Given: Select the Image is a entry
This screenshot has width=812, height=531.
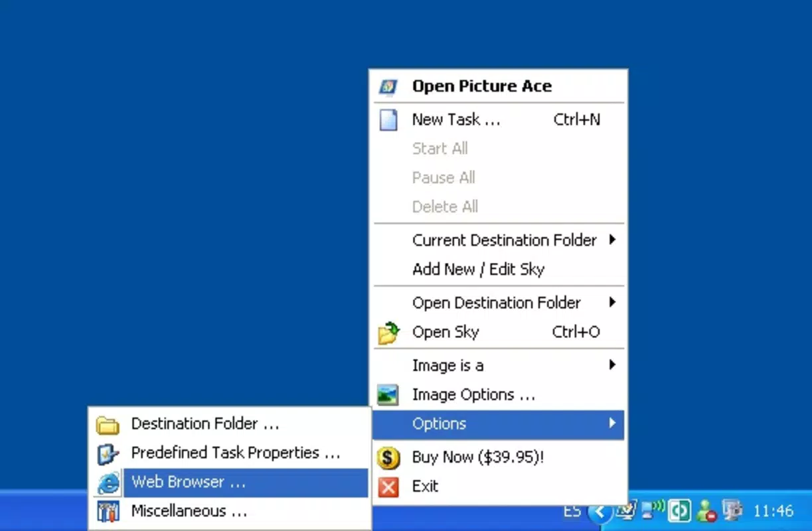Looking at the screenshot, I should (x=499, y=366).
